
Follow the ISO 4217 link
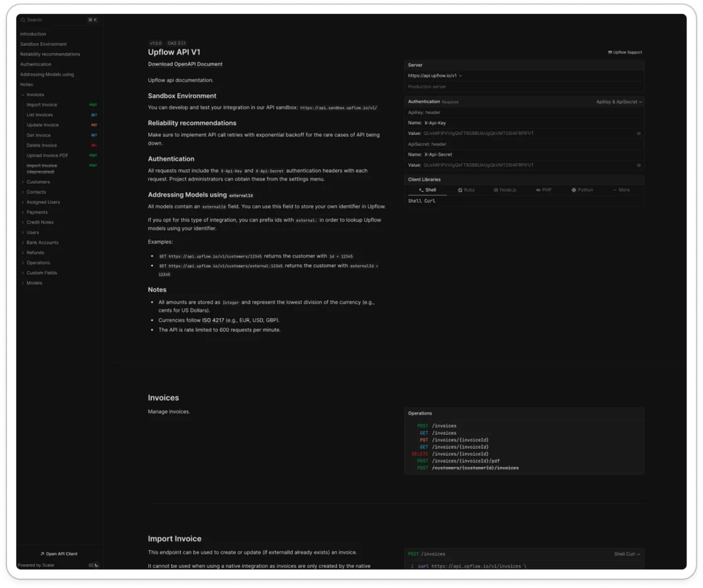(x=213, y=320)
